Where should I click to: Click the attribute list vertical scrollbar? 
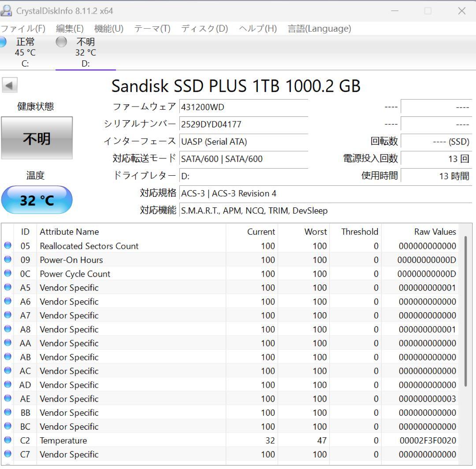coord(465,311)
